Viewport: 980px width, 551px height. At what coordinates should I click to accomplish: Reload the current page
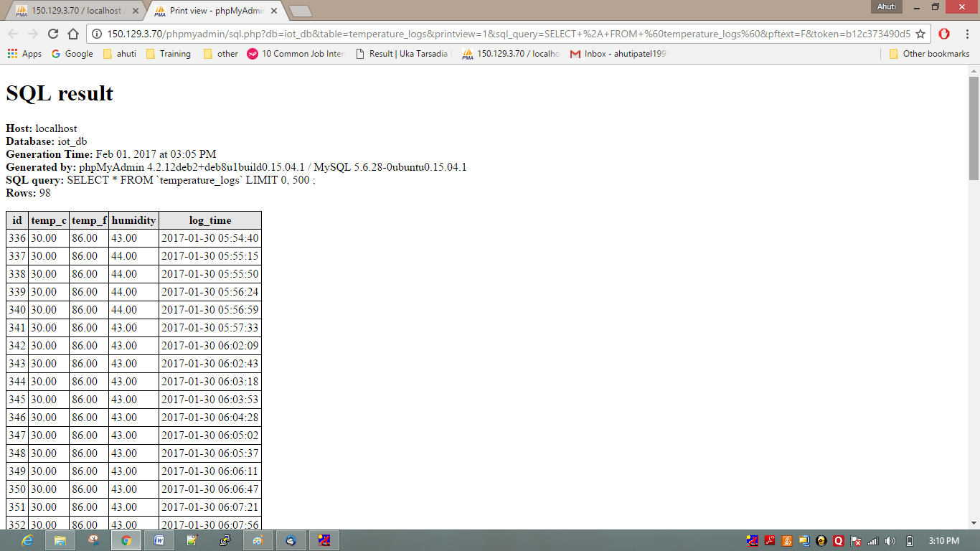[52, 34]
